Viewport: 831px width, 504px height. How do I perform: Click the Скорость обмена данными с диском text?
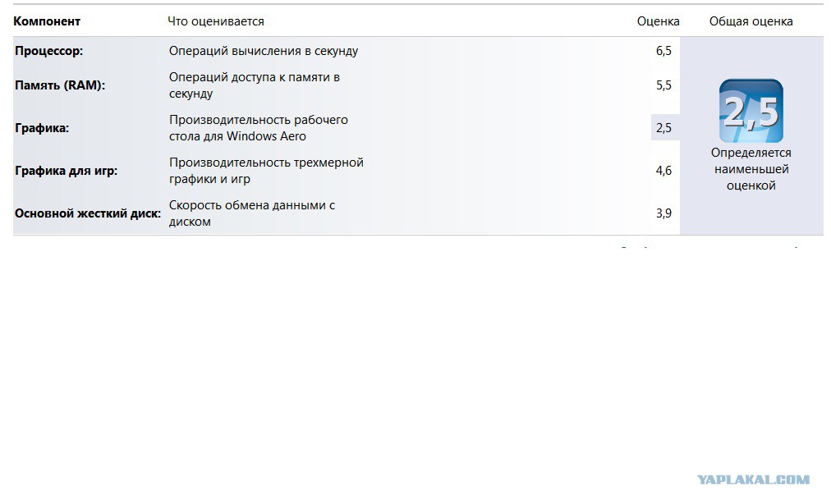pos(252,213)
